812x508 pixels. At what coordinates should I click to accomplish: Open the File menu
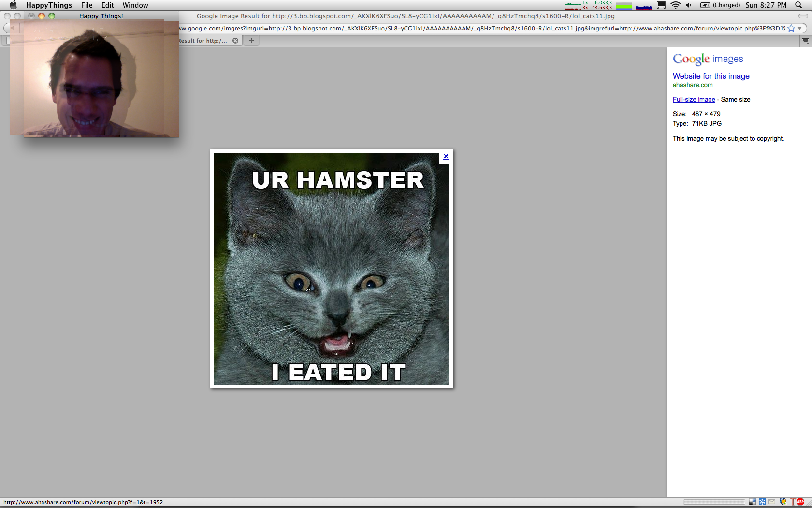[87, 5]
